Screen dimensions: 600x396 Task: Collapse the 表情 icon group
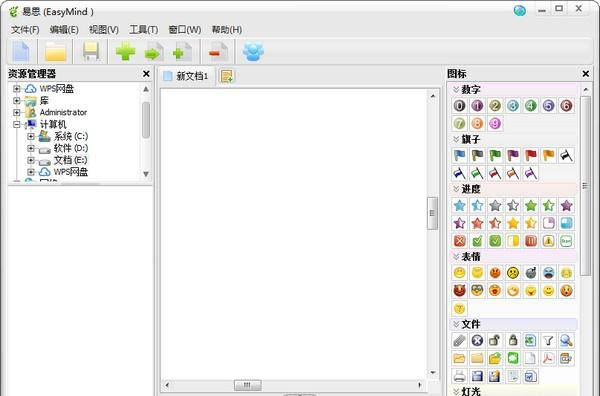[456, 256]
